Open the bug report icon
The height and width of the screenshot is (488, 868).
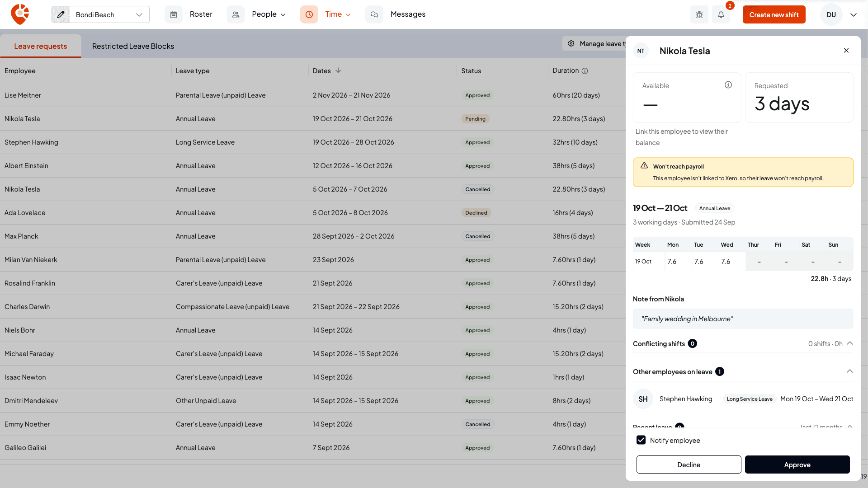click(699, 14)
